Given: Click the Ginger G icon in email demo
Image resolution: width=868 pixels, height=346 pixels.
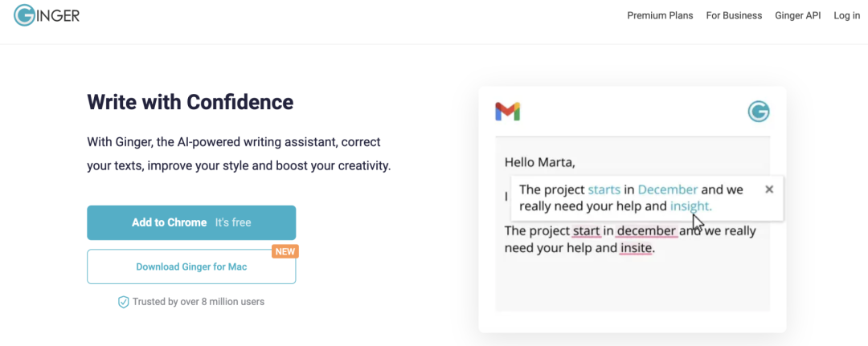Looking at the screenshot, I should coord(759,112).
